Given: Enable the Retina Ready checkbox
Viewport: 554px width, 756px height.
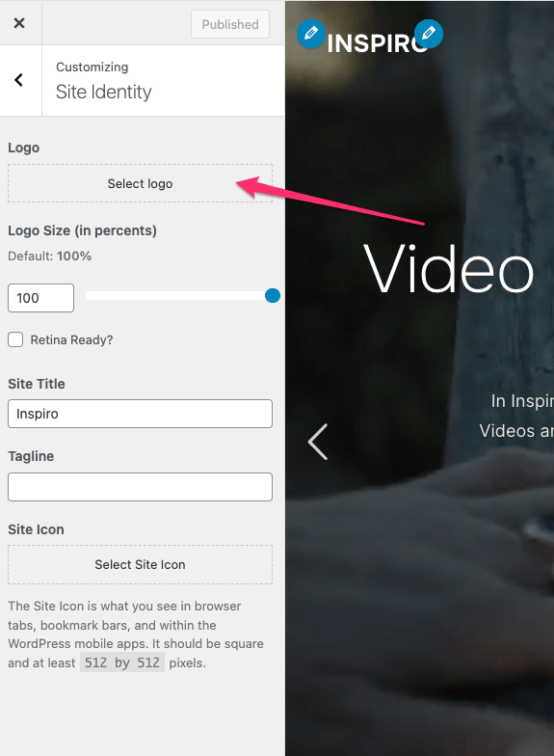Looking at the screenshot, I should click(15, 339).
